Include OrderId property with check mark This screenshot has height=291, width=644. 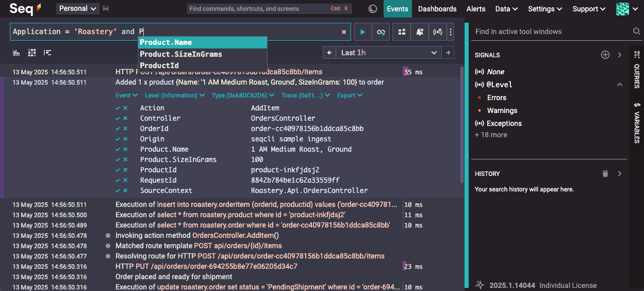coord(118,128)
